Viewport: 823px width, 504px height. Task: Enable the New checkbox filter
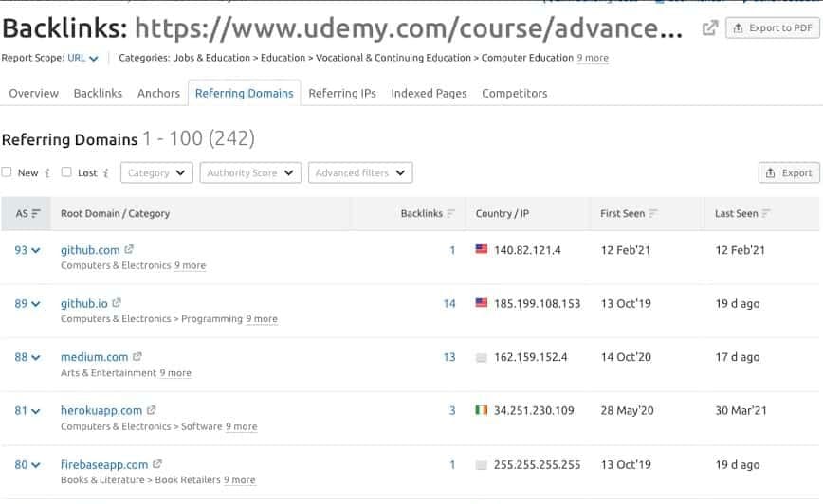[7, 172]
